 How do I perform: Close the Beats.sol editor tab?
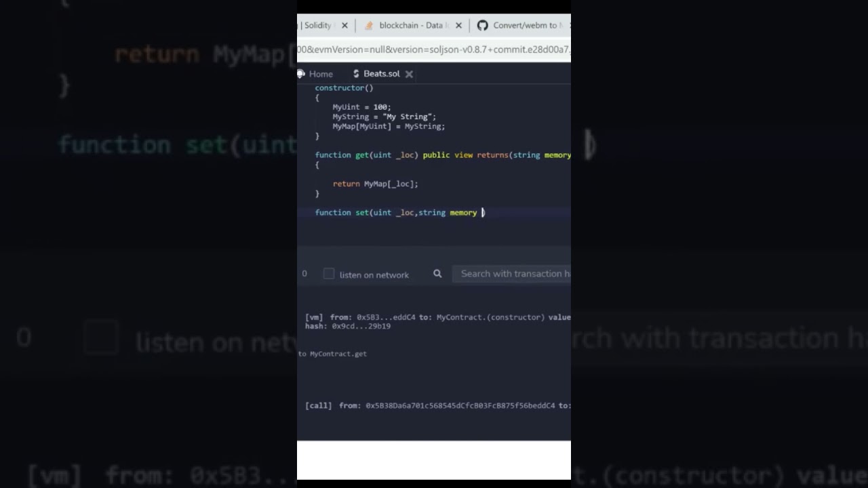409,74
